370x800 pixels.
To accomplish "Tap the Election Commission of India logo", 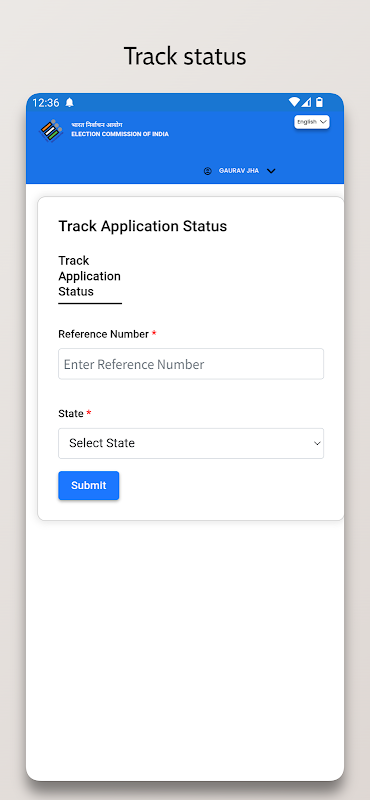I will 51,131.
